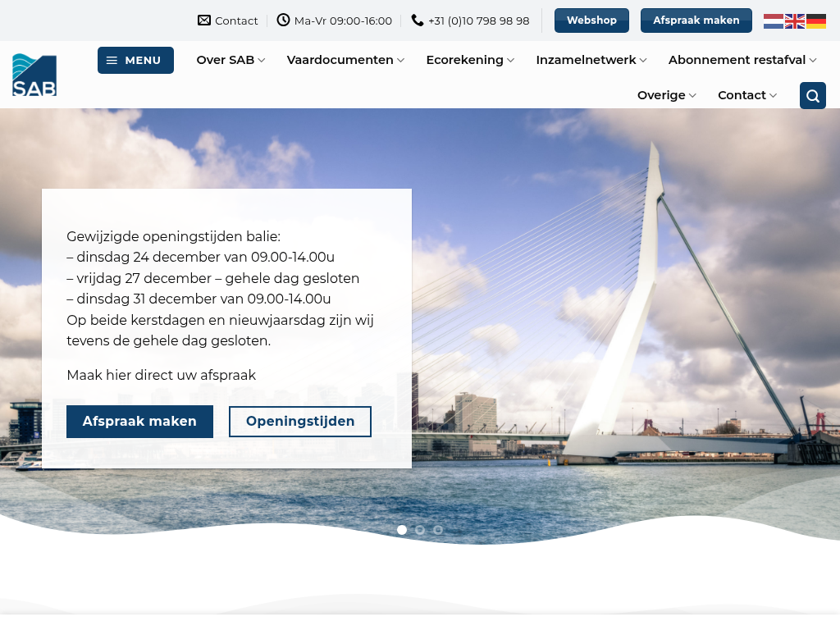Viewport: 840px width, 630px height.
Task: Expand the Ecorekening dropdown menu
Action: tap(470, 60)
